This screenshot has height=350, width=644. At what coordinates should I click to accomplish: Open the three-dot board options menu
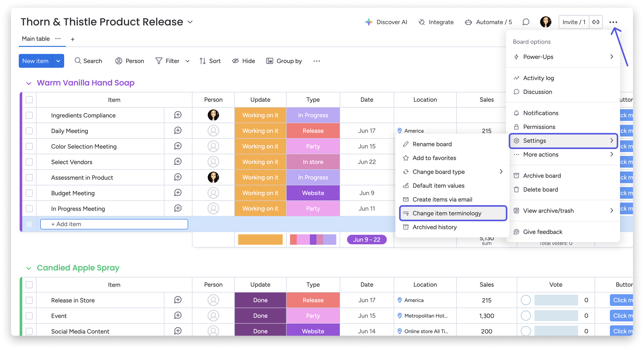(x=613, y=22)
